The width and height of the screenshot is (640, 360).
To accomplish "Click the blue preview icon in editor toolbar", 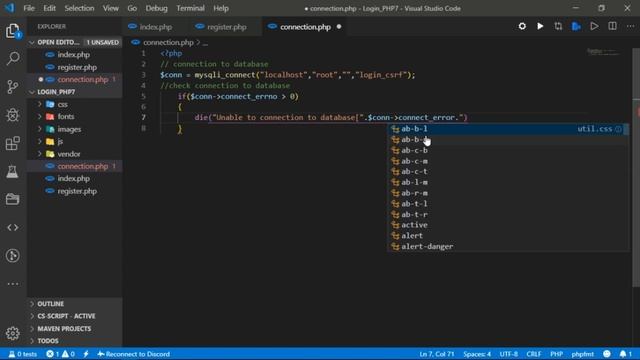I will pyautogui.click(x=576, y=27).
